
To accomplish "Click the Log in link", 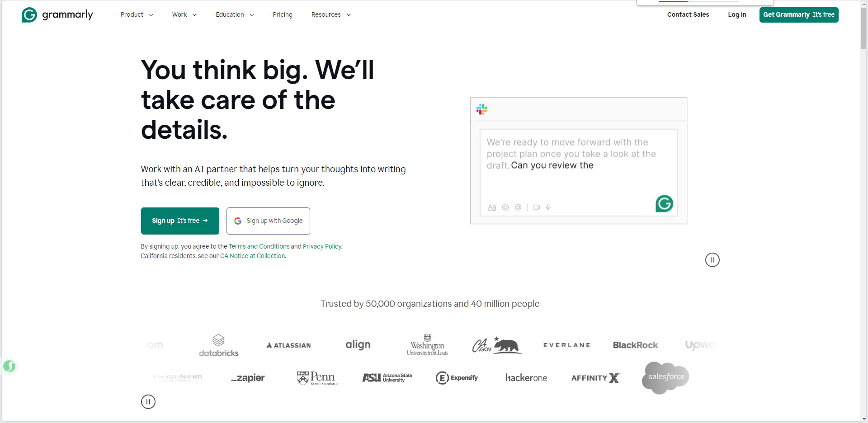I will [737, 15].
